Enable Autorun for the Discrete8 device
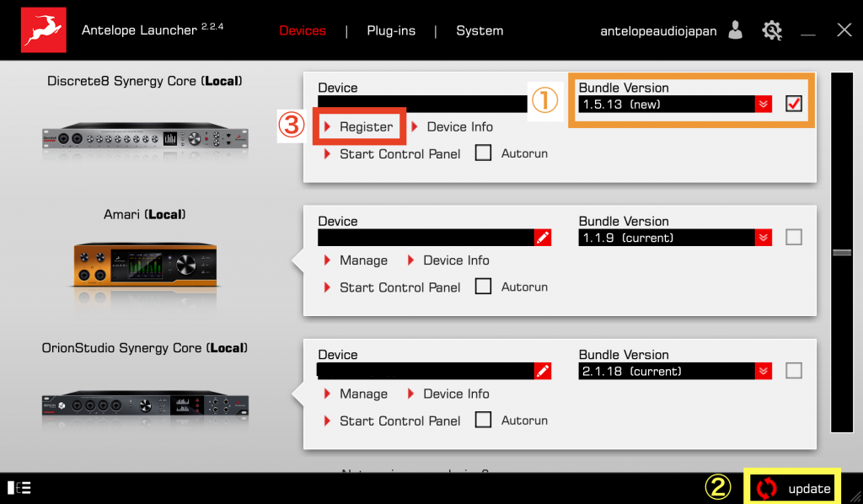This screenshot has width=863, height=504. (483, 153)
